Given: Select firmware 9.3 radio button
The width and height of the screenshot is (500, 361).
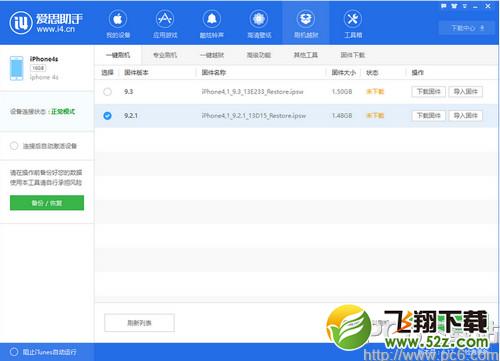Looking at the screenshot, I should (107, 92).
